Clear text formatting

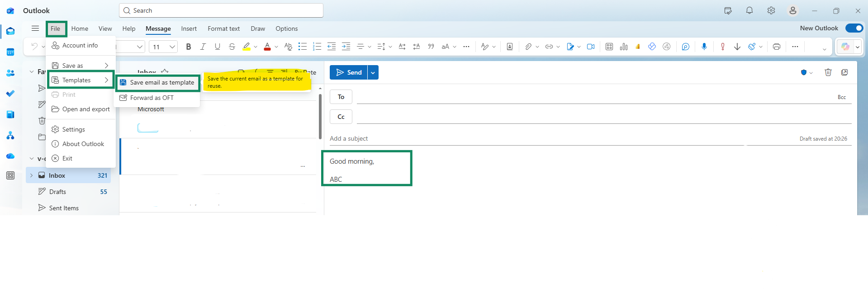[288, 47]
